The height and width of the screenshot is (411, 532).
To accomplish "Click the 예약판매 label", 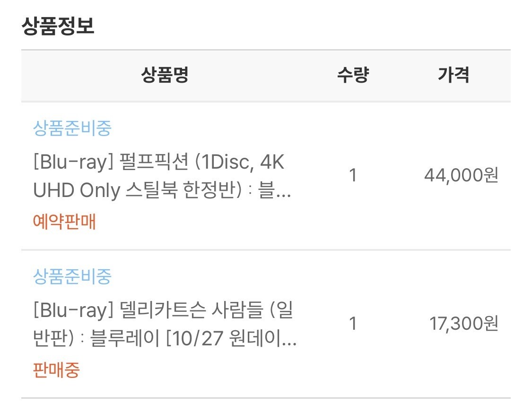I will pos(64,221).
